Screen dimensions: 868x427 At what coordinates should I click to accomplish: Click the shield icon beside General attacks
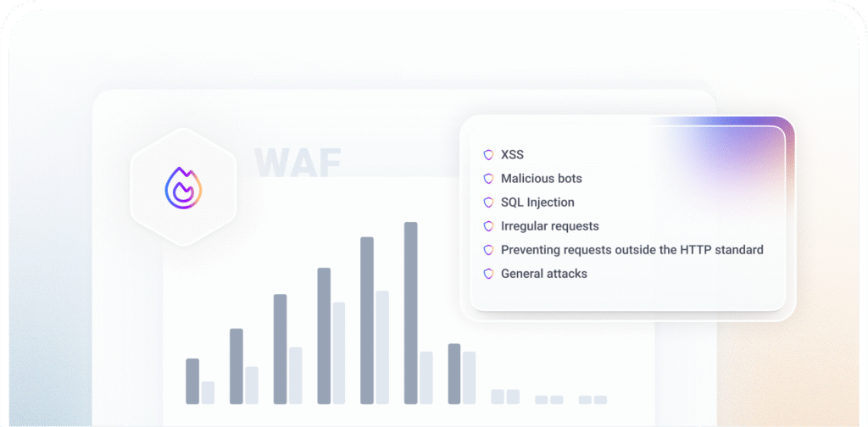click(488, 274)
